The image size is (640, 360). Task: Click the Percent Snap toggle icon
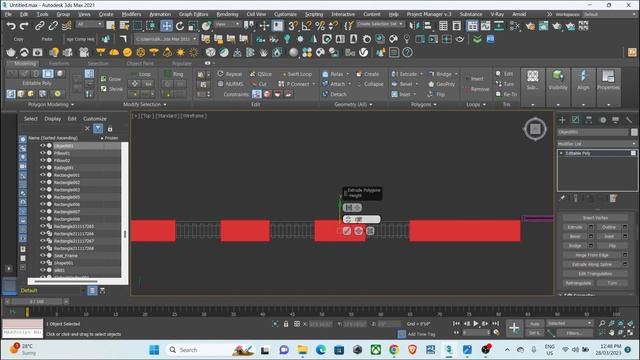click(x=320, y=26)
